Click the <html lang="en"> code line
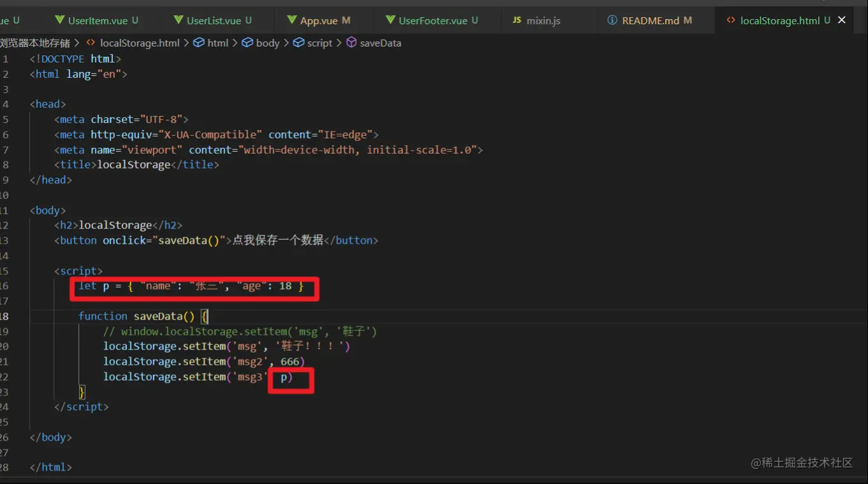Screen dimensions: 868x484 (78, 74)
